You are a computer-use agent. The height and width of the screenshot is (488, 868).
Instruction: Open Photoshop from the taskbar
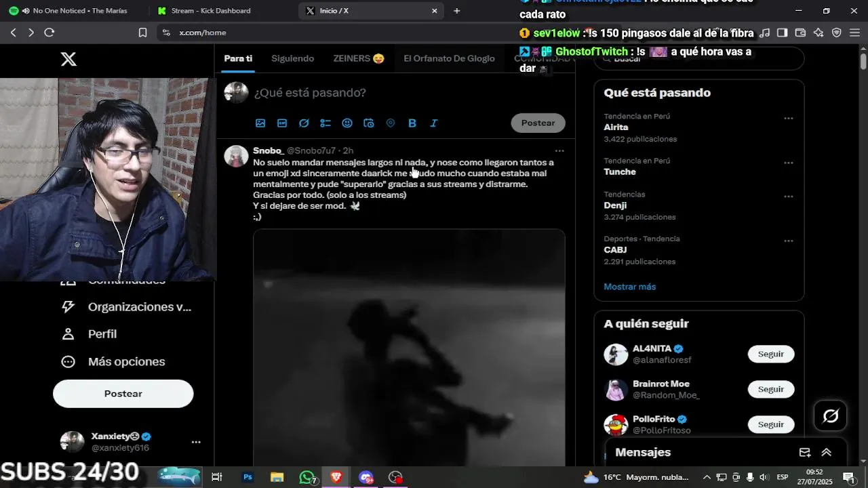tap(248, 477)
